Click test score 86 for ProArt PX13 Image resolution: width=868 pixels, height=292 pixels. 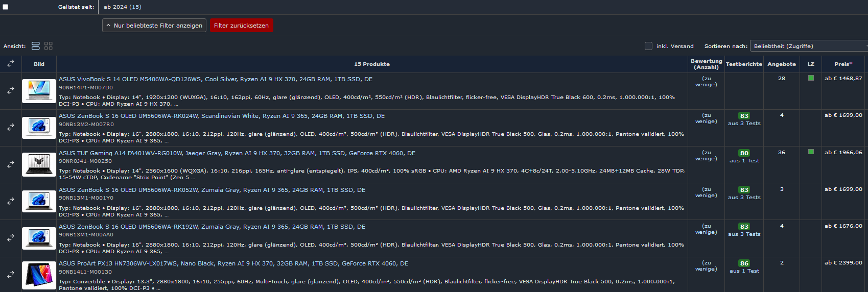coord(744,263)
